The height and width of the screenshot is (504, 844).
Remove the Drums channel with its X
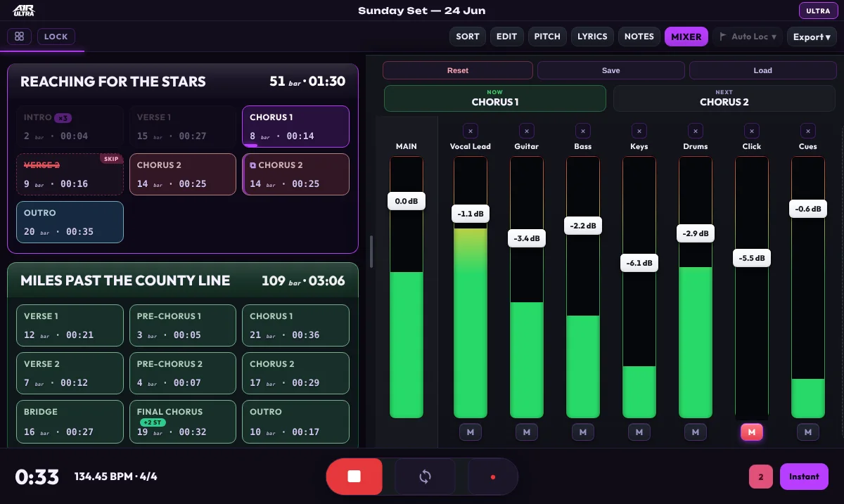pos(696,131)
